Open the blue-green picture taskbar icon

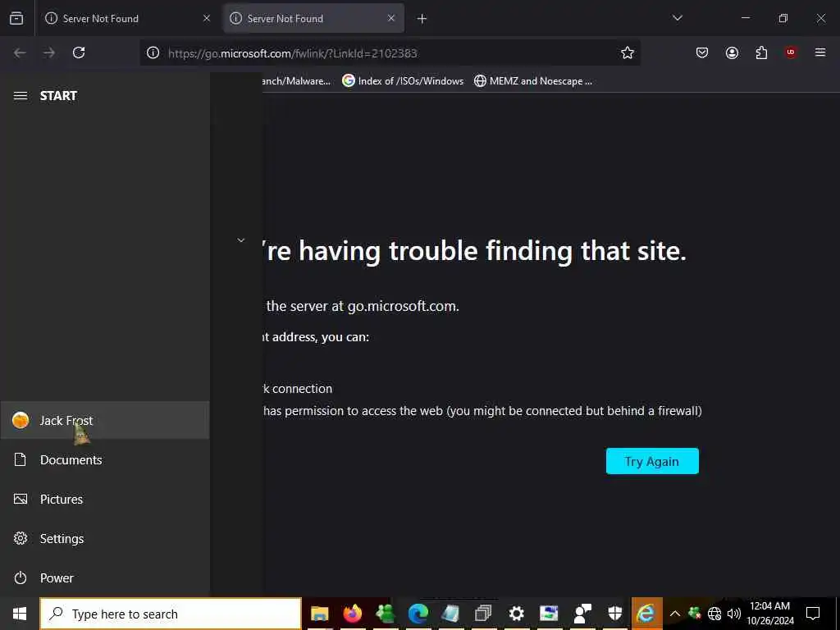click(549, 614)
